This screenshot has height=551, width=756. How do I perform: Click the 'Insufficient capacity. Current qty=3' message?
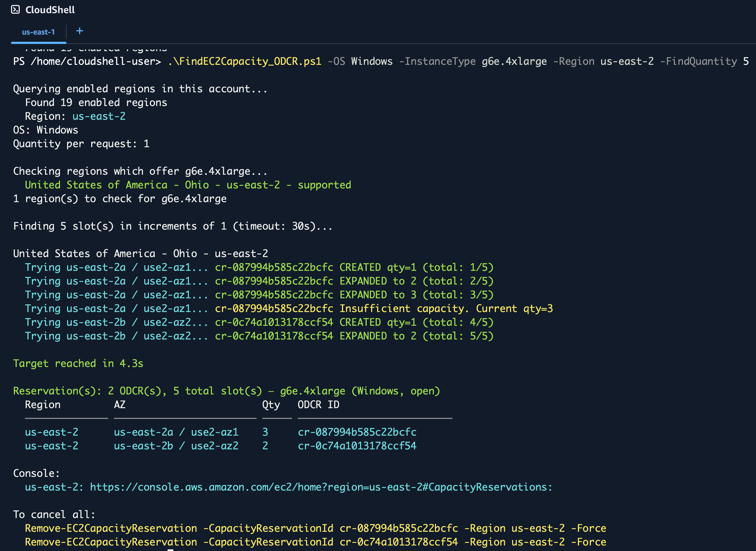pyautogui.click(x=446, y=308)
